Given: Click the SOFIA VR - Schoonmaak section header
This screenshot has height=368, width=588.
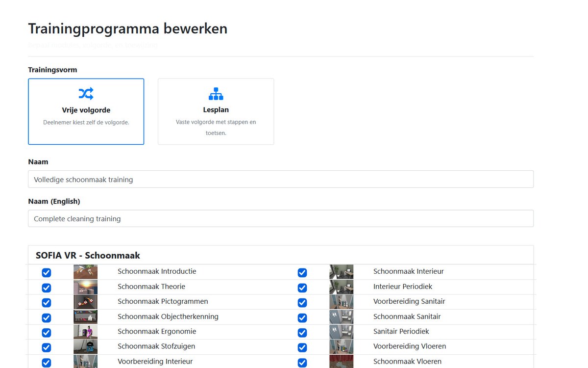Looking at the screenshot, I should 88,255.
